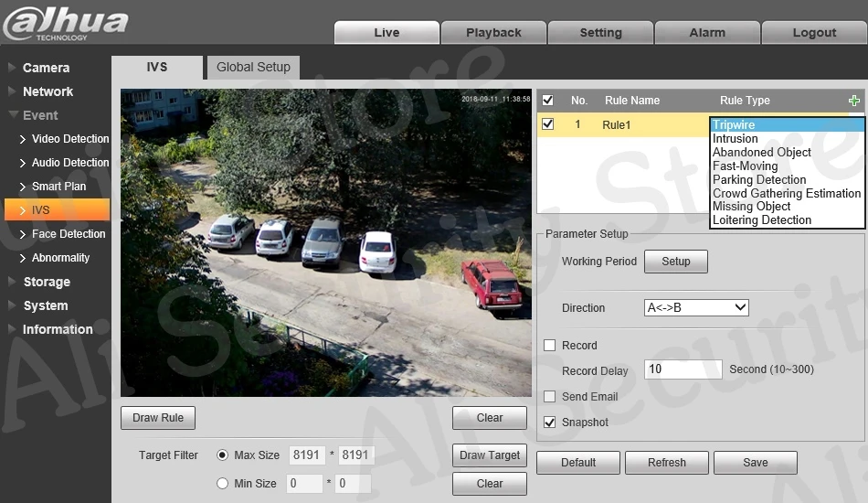
Task: Choose Tripwire rule type
Action: [787, 124]
